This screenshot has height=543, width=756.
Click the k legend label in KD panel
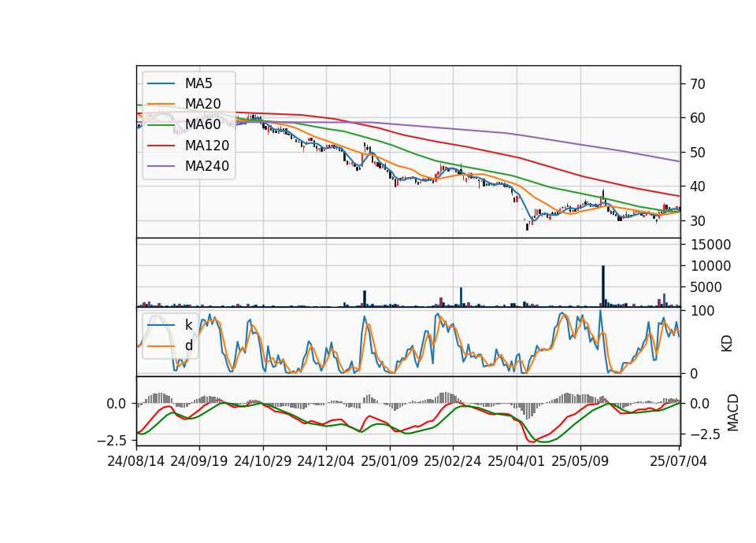pos(188,325)
